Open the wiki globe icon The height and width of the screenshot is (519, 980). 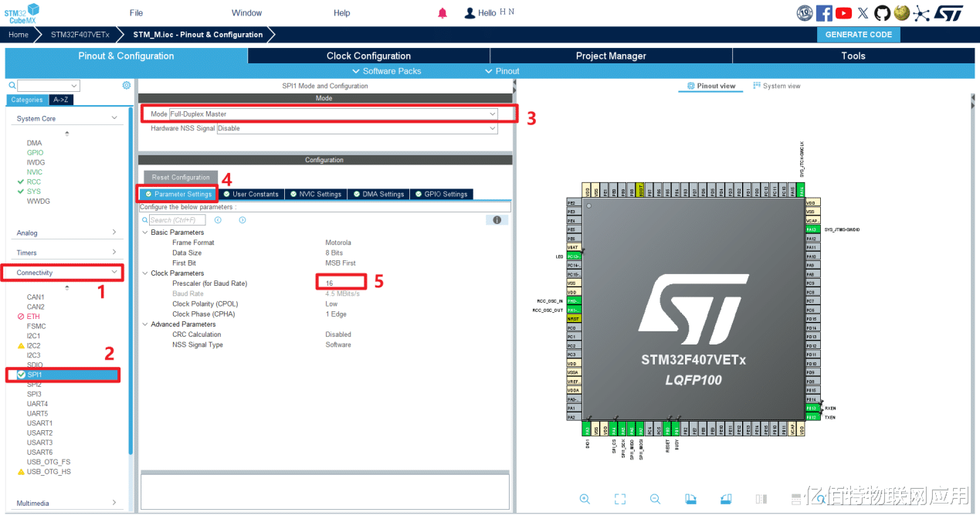pyautogui.click(x=901, y=13)
